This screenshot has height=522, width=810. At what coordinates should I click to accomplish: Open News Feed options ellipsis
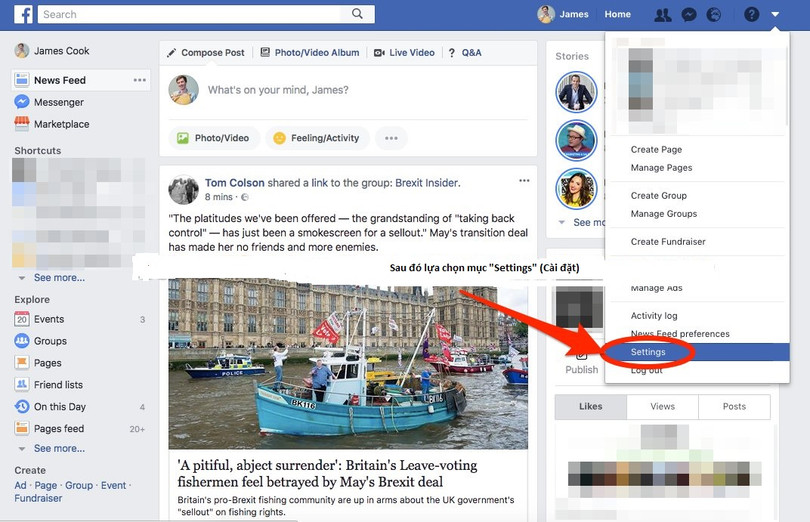pos(139,80)
